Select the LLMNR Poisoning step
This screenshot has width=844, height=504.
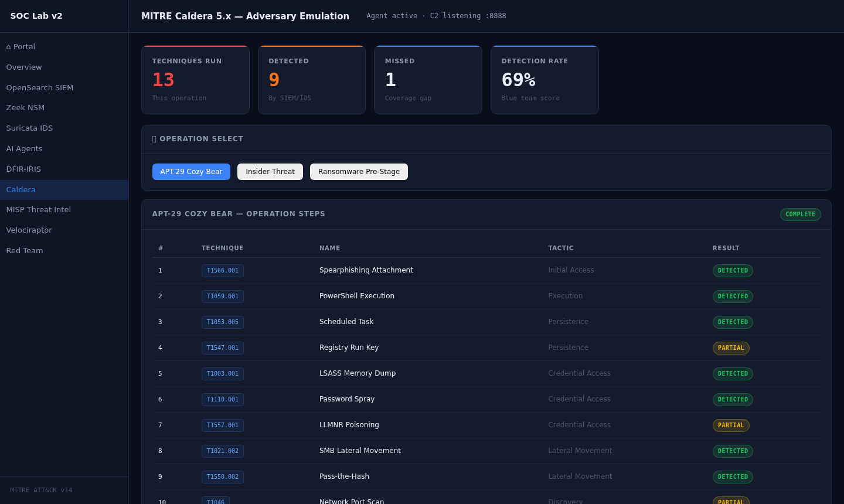coord(349,425)
